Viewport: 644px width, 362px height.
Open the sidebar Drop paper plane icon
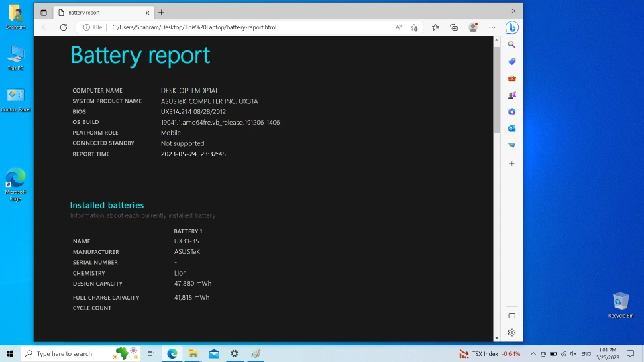[x=512, y=145]
